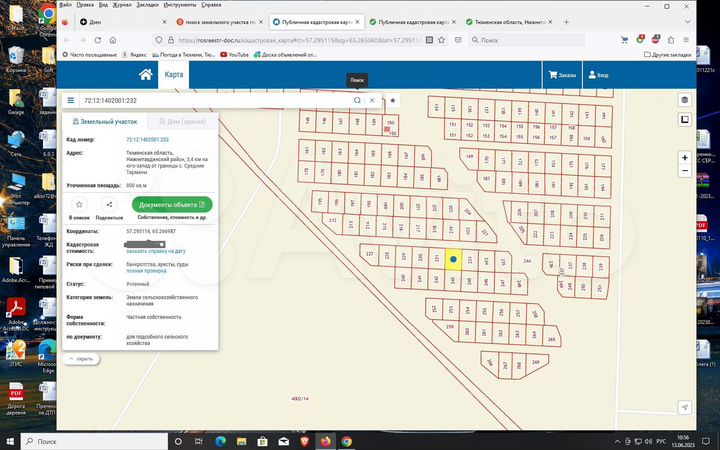
Task: Open the map layers icon
Action: [685, 100]
